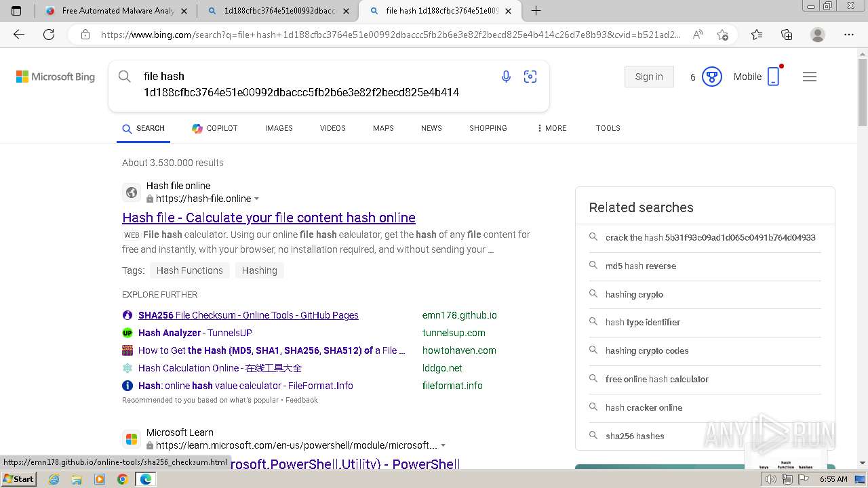The image size is (868, 488).
Task: Open Hash file - Calculate your file content link
Action: click(269, 218)
